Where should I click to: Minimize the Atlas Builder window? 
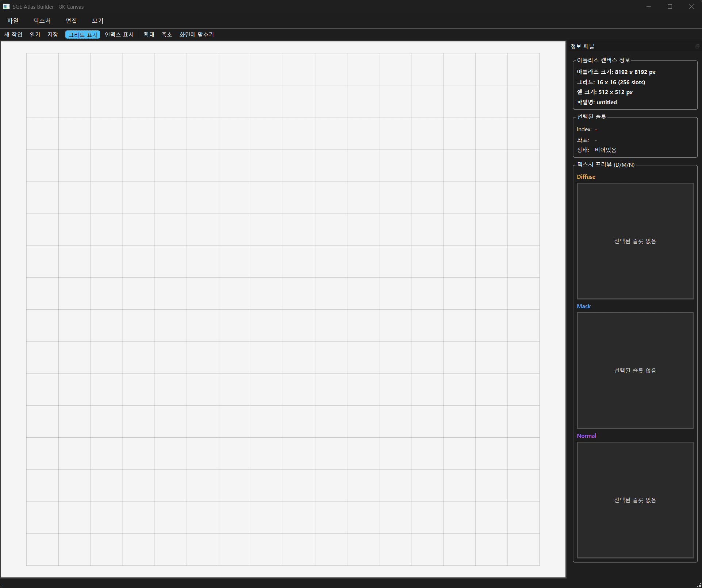[649, 7]
